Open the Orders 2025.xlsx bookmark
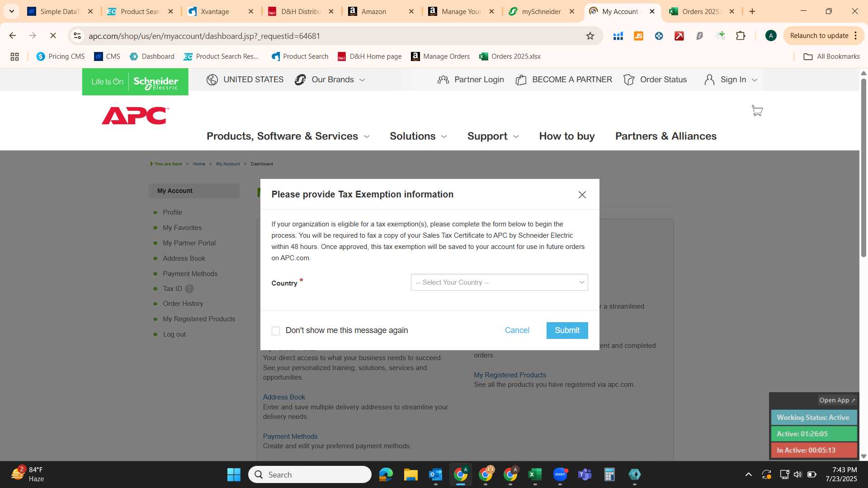This screenshot has height=488, width=868. point(510,56)
